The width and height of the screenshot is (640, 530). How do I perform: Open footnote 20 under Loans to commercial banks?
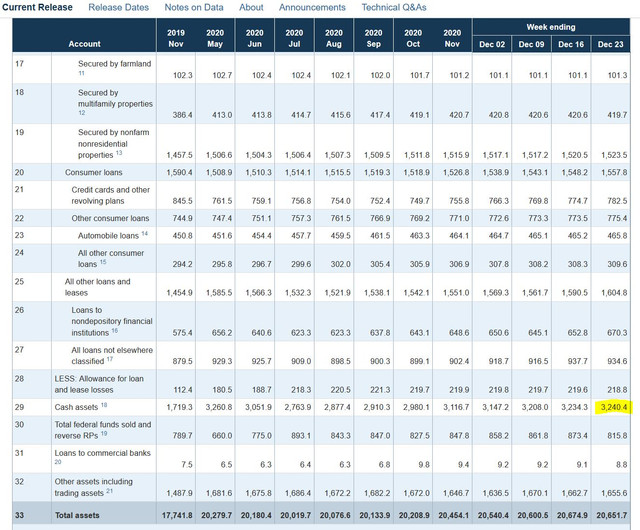click(58, 462)
